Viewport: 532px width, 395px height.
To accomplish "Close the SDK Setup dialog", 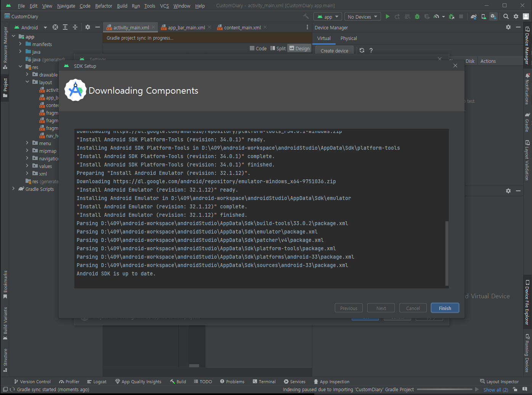I will [x=455, y=66].
